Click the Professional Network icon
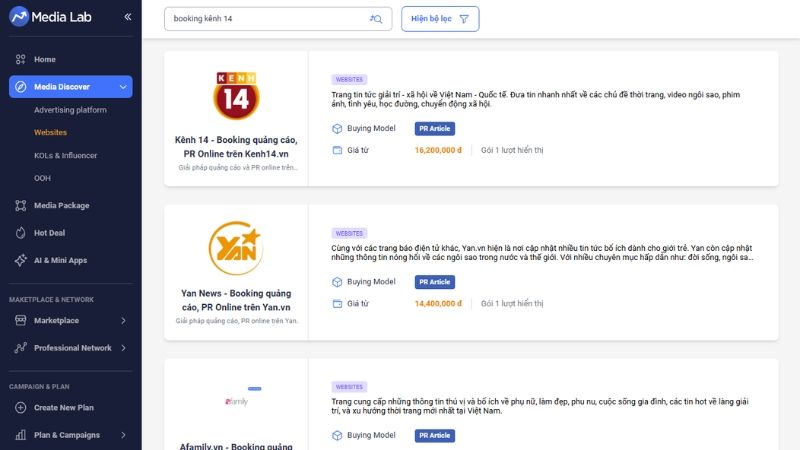The image size is (800, 450). pyautogui.click(x=20, y=348)
